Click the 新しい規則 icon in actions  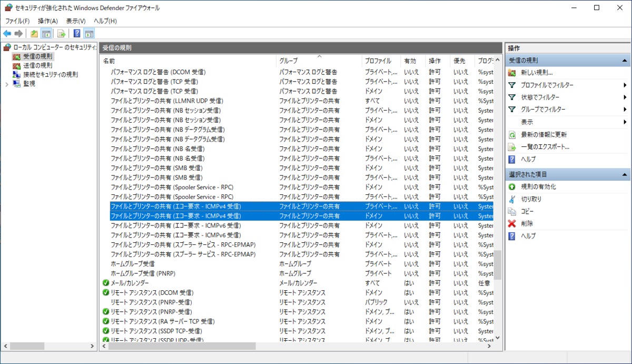coord(512,73)
